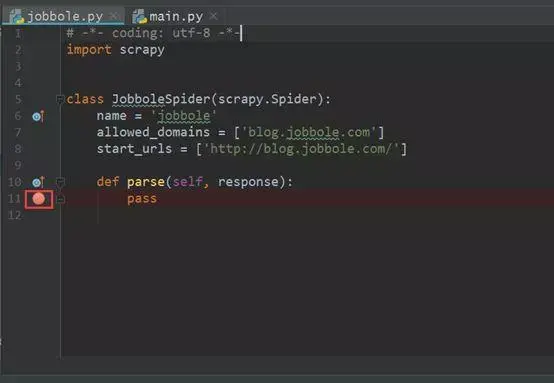Click the main.py Python file icon
Screen dimensions: 554x383
point(140,16)
